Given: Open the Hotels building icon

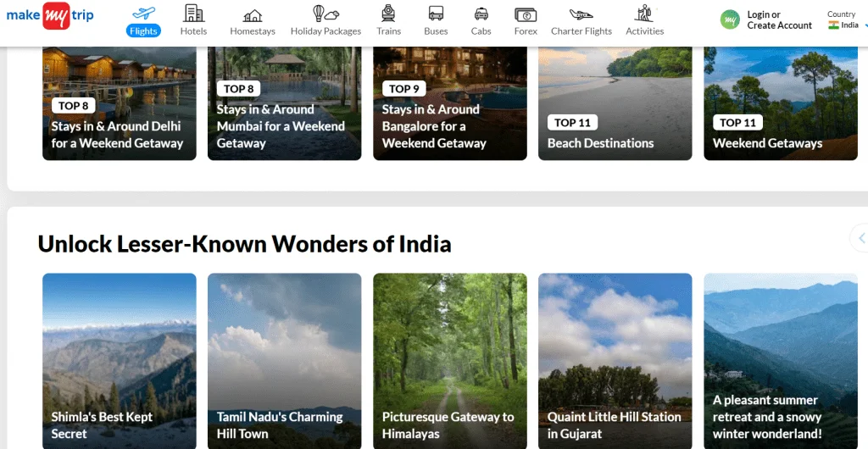Looking at the screenshot, I should click(x=193, y=14).
